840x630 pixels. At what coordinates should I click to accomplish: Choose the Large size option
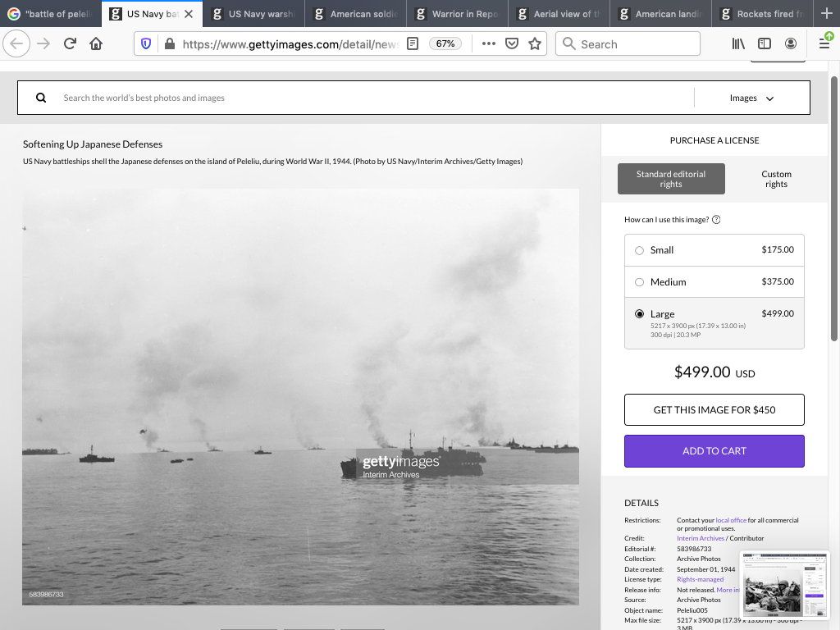coord(640,314)
